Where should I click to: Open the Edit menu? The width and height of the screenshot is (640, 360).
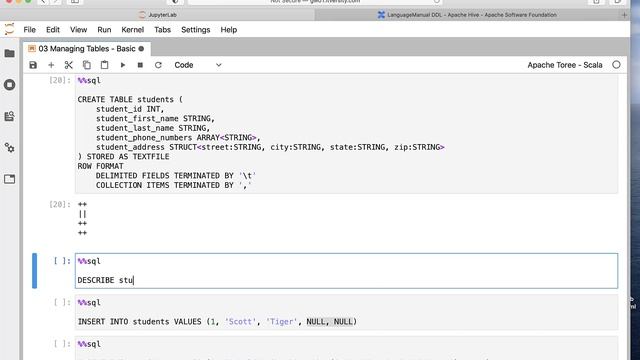(x=53, y=30)
